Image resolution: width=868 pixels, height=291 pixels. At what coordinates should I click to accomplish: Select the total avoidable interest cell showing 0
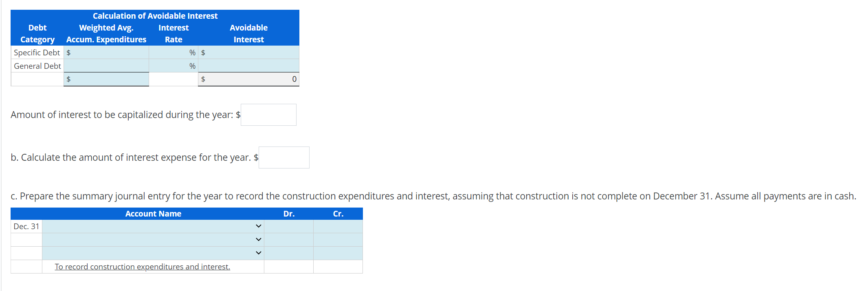[x=248, y=79]
